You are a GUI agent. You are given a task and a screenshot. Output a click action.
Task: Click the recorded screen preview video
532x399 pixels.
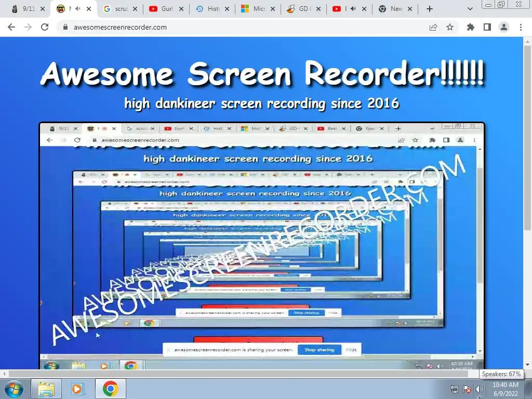pos(262,246)
